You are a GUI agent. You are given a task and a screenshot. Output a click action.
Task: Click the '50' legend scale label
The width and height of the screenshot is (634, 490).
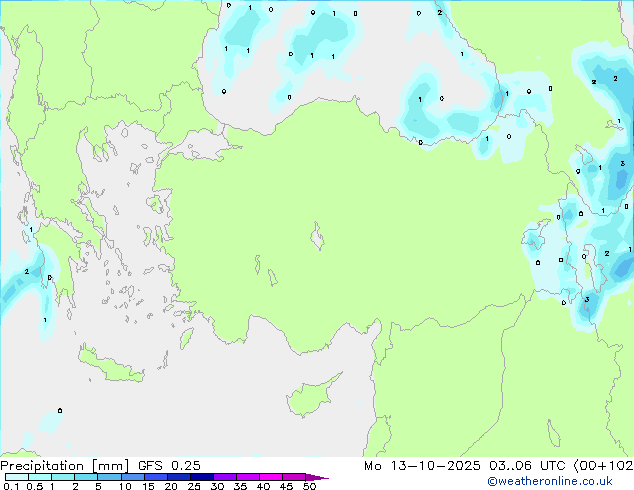coord(309,486)
